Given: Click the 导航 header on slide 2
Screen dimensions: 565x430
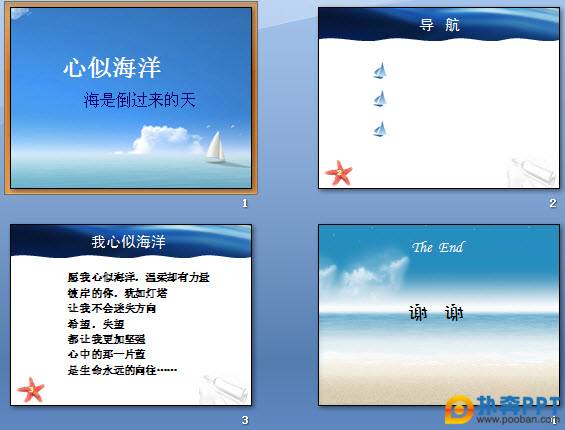Looking at the screenshot, I should tap(439, 25).
